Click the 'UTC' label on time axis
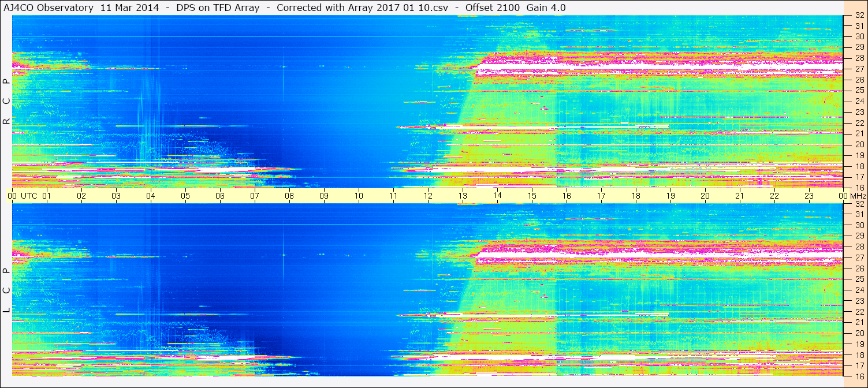 29,196
